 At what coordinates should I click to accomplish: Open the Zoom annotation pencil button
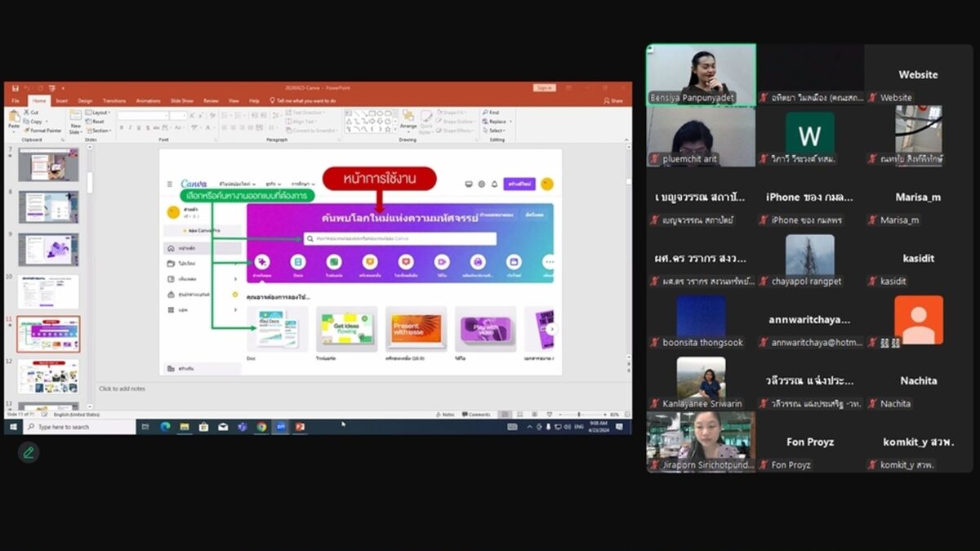(29, 452)
